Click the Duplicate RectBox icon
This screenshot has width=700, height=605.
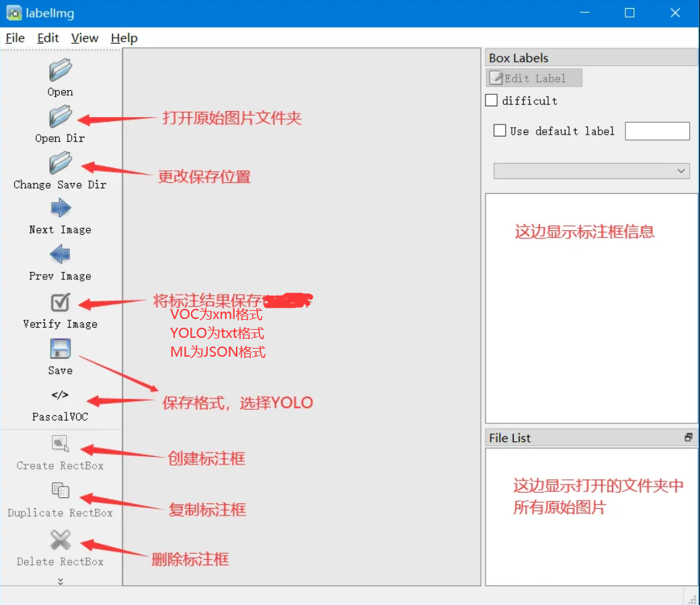point(61,491)
